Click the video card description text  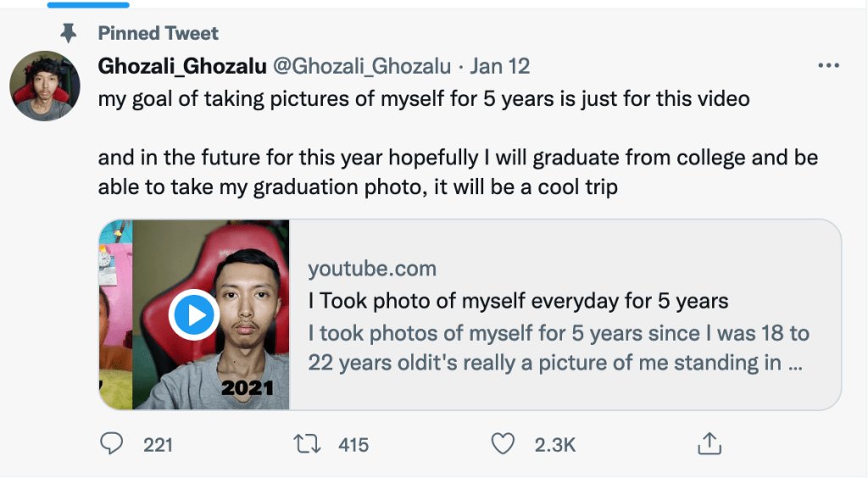click(x=558, y=348)
